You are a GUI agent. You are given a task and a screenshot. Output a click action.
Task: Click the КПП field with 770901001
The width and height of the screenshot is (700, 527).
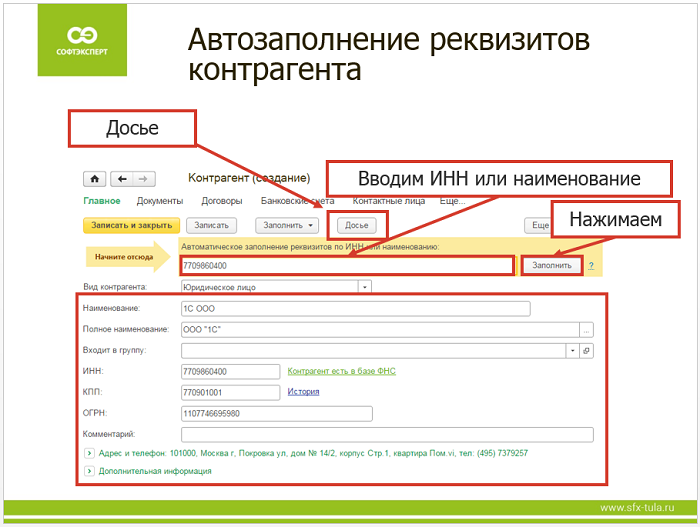pyautogui.click(x=230, y=393)
